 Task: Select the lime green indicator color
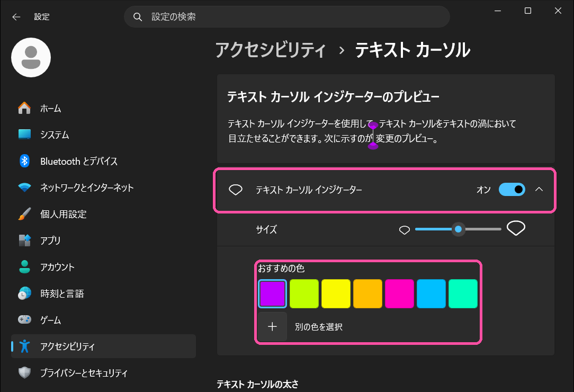(x=304, y=294)
